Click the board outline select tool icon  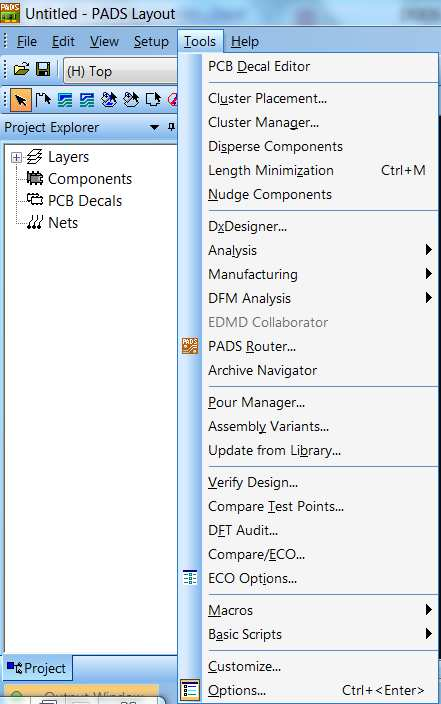click(43, 100)
